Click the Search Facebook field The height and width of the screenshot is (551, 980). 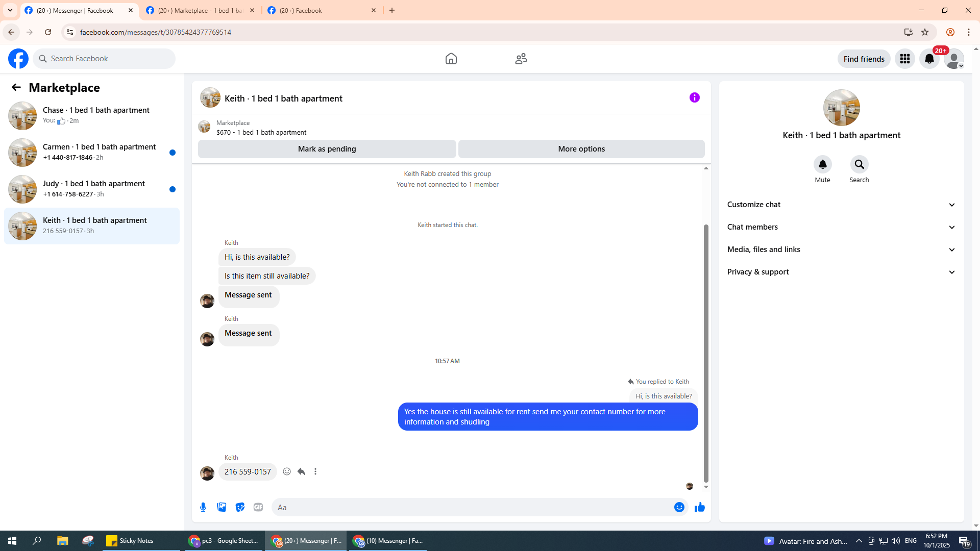tap(104, 59)
